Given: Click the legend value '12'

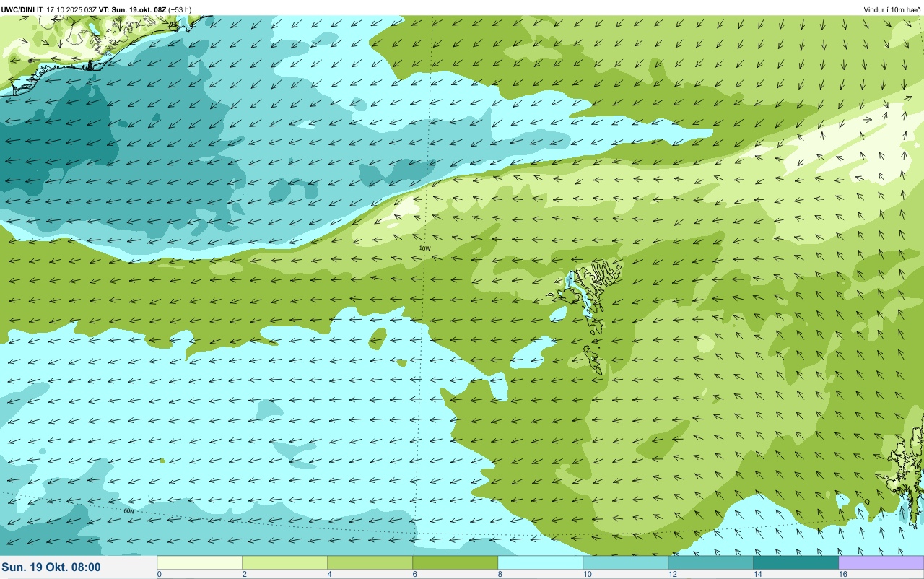Looking at the screenshot, I should pyautogui.click(x=673, y=574).
